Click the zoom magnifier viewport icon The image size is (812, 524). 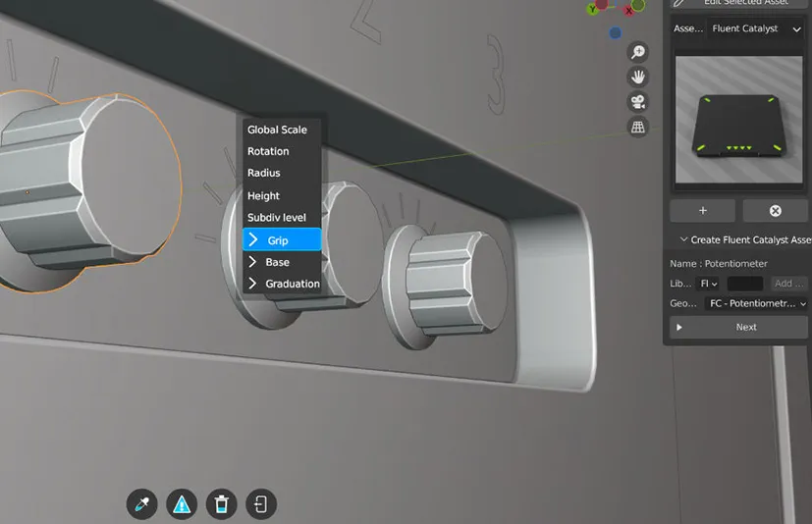(638, 53)
